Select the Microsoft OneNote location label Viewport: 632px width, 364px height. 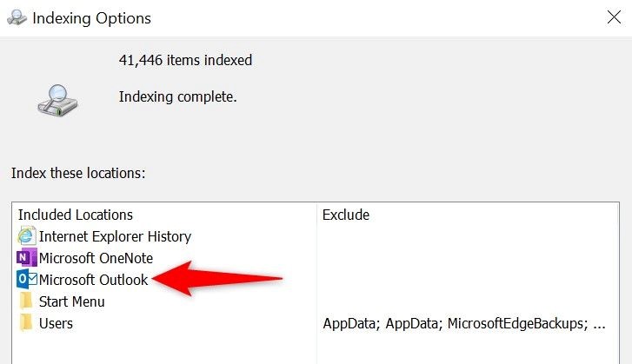click(96, 258)
